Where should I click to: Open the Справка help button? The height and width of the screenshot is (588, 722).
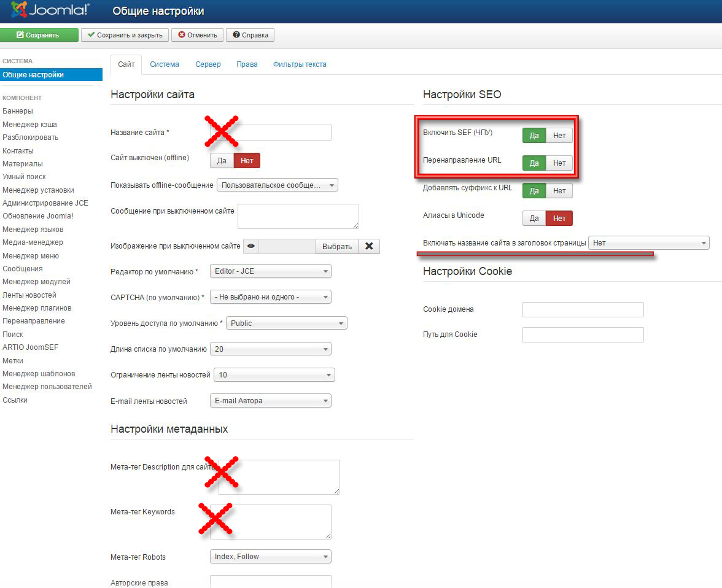click(x=250, y=35)
